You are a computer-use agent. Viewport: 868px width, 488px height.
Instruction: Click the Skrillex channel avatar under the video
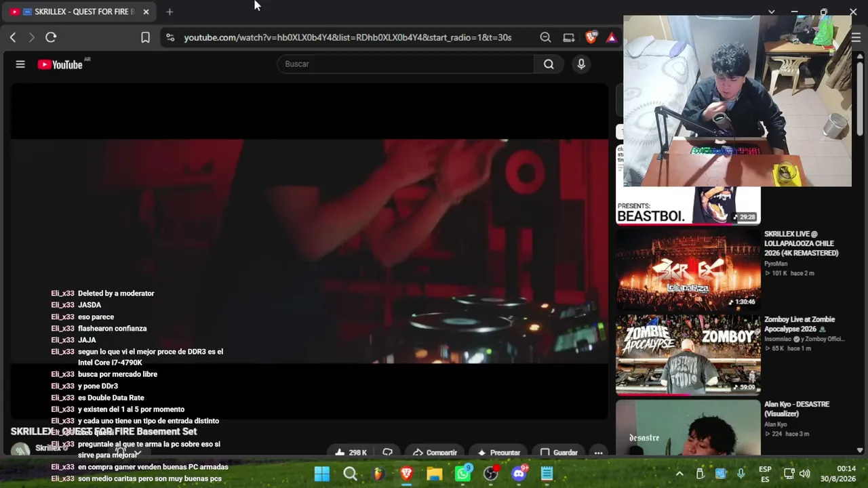[x=20, y=449]
